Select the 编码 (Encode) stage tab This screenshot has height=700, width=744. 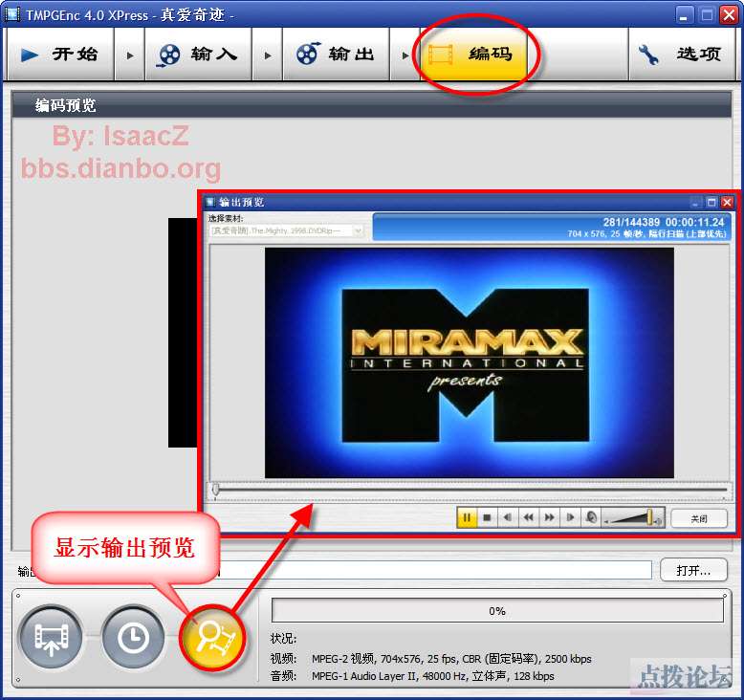473,55
